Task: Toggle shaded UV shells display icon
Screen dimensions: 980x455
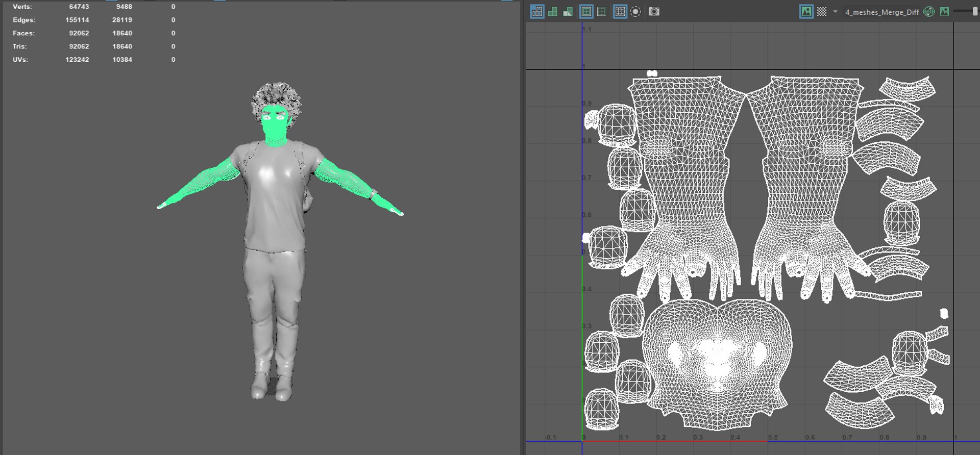Action: click(552, 12)
